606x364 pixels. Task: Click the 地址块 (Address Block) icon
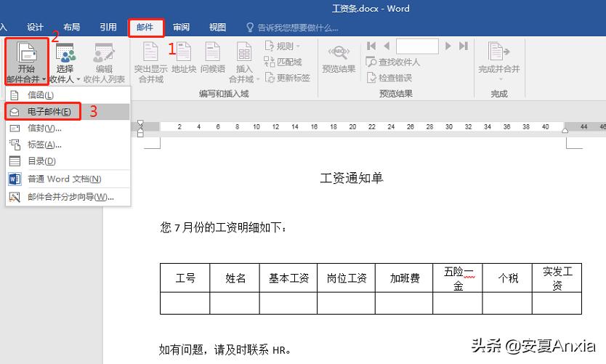(184, 52)
